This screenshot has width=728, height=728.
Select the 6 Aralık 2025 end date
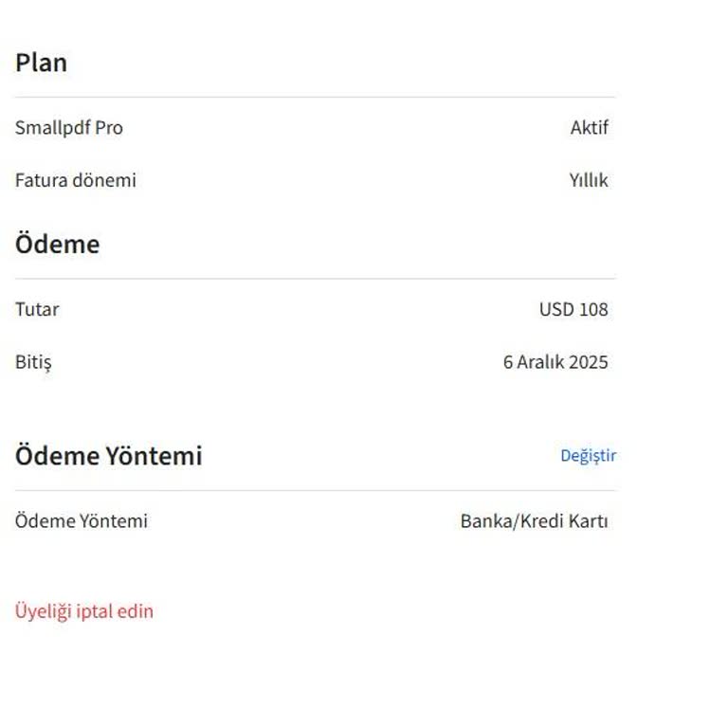point(555,362)
